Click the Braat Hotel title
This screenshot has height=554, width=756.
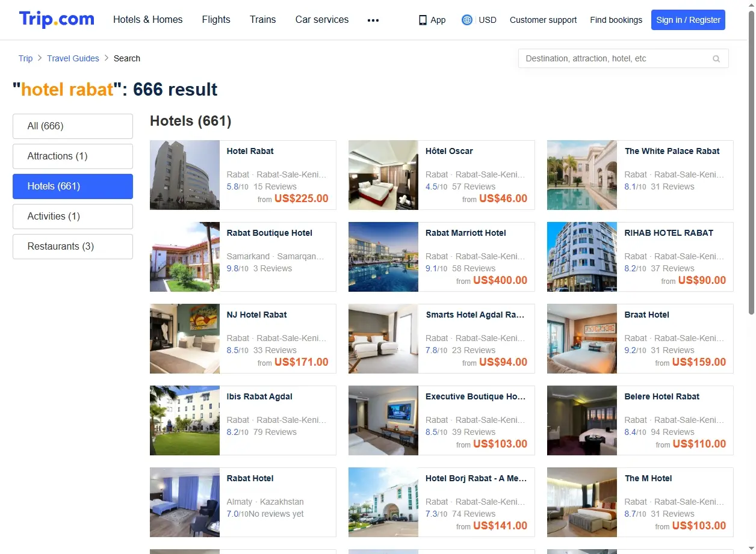(646, 315)
